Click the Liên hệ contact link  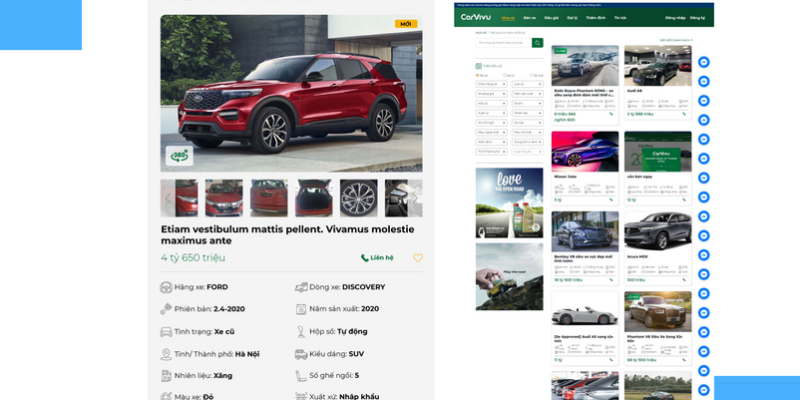[377, 258]
